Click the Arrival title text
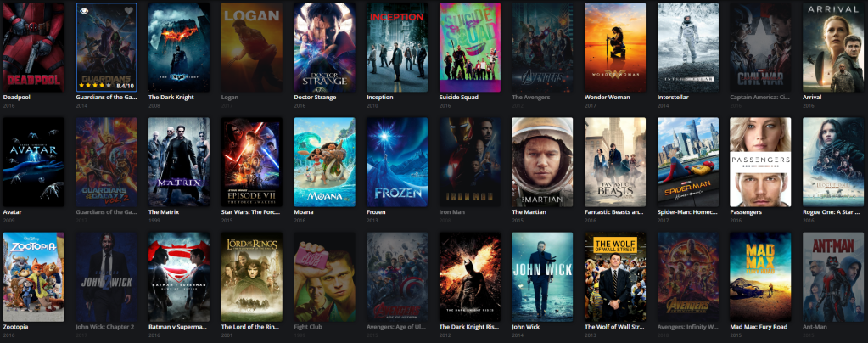868x343 pixels. point(812,98)
